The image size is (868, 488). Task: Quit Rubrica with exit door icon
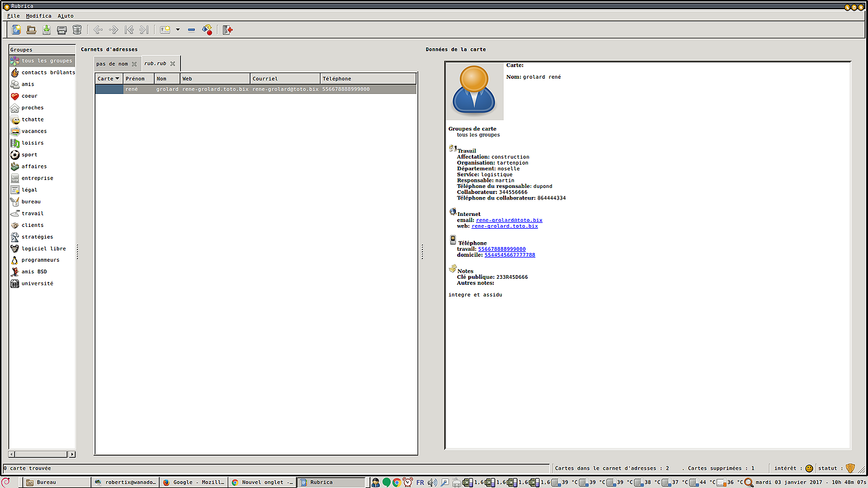pos(228,29)
